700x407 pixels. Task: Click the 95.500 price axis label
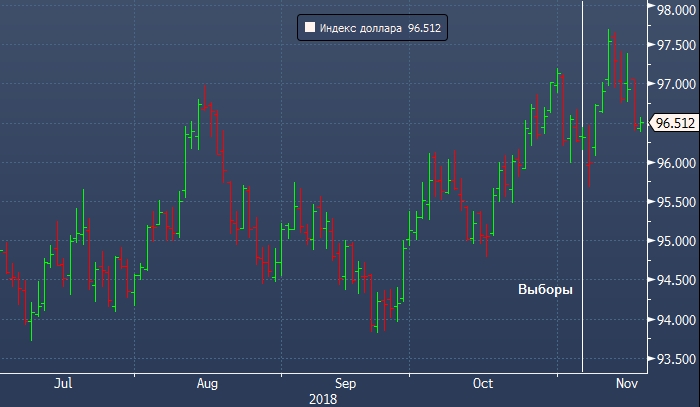(676, 202)
